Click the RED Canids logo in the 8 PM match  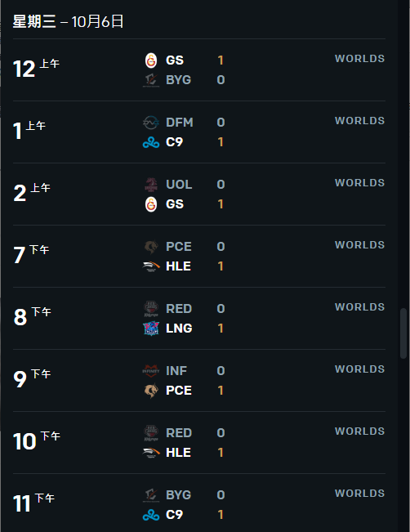pyautogui.click(x=151, y=309)
